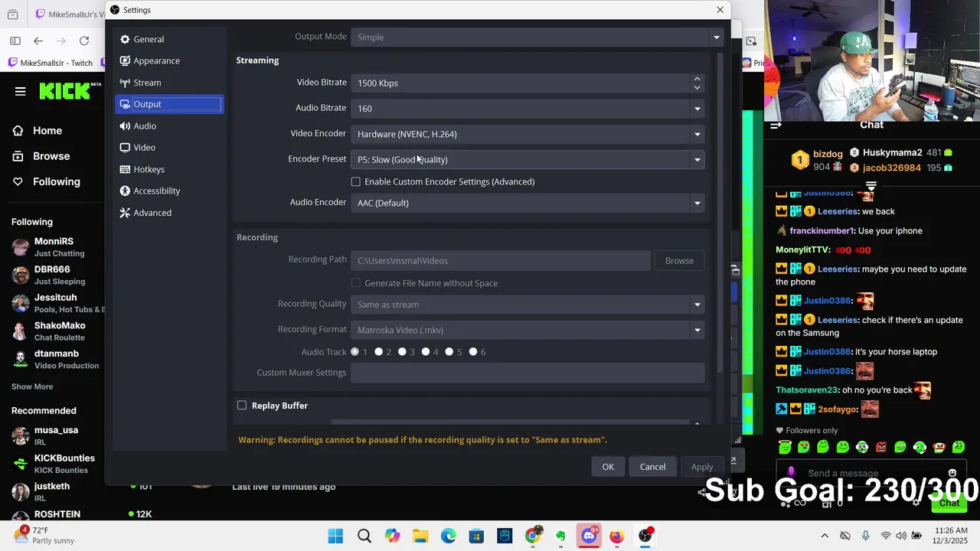The image size is (980, 551).
Task: Click the Video Bitrate 1500 Kbps field
Action: pyautogui.click(x=521, y=83)
